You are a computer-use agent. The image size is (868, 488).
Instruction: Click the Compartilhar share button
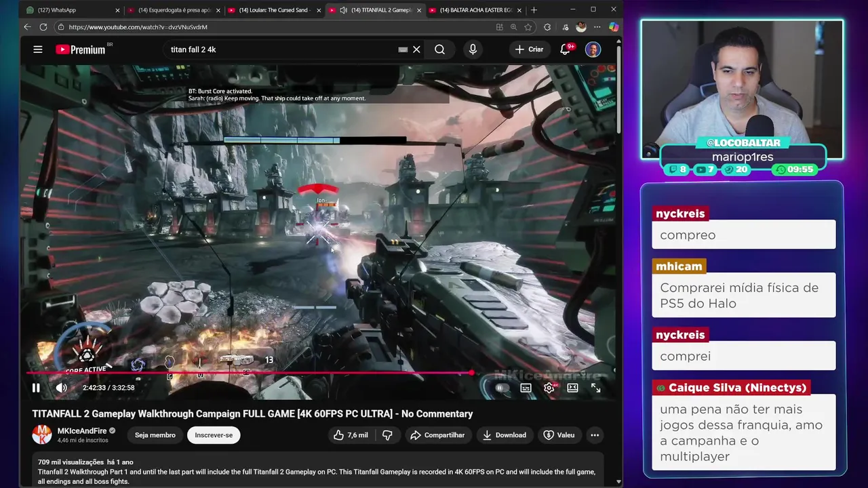[437, 435]
